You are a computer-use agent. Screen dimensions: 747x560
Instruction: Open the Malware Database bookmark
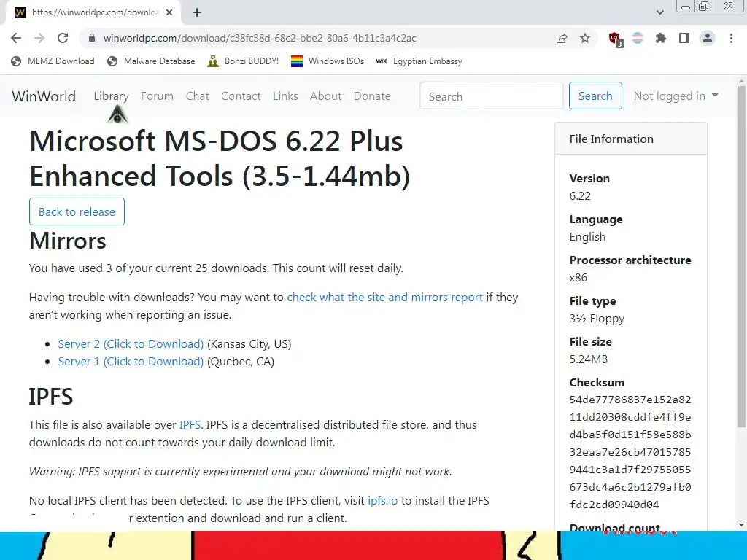151,61
